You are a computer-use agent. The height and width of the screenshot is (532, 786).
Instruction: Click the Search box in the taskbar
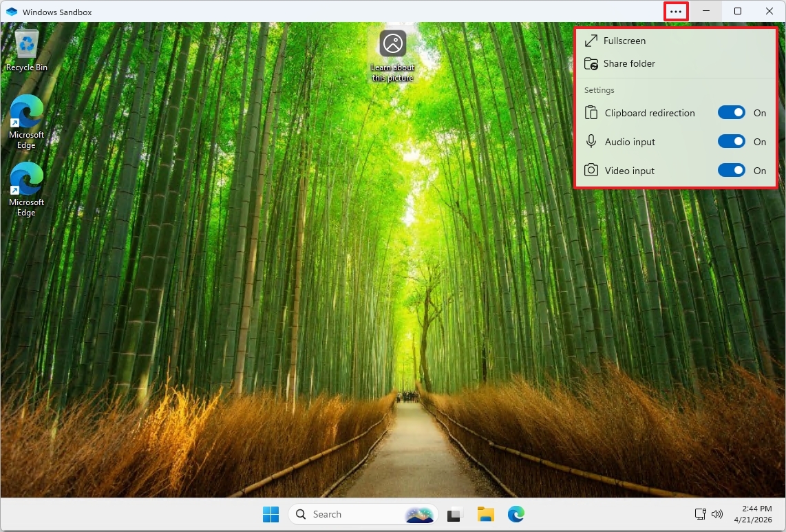click(x=344, y=513)
